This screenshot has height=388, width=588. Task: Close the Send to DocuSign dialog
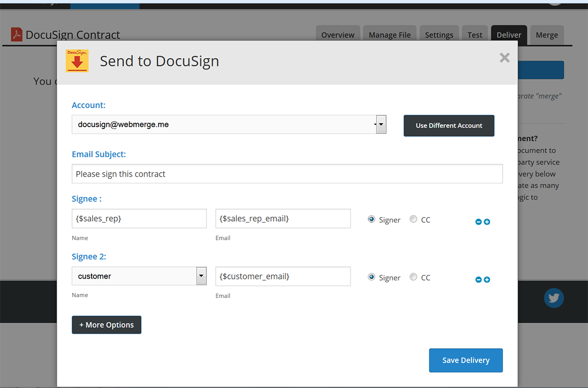point(504,58)
